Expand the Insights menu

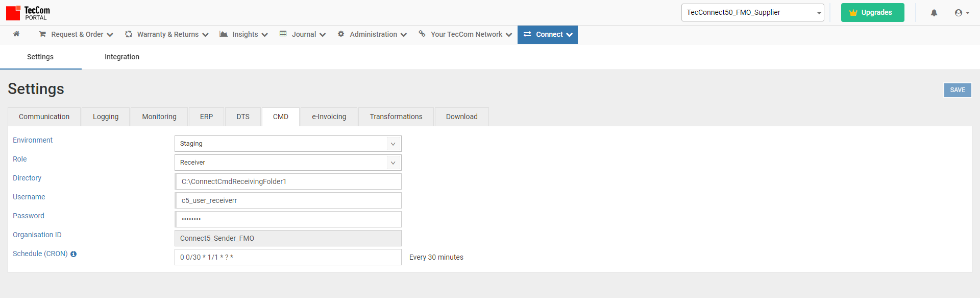pyautogui.click(x=244, y=34)
